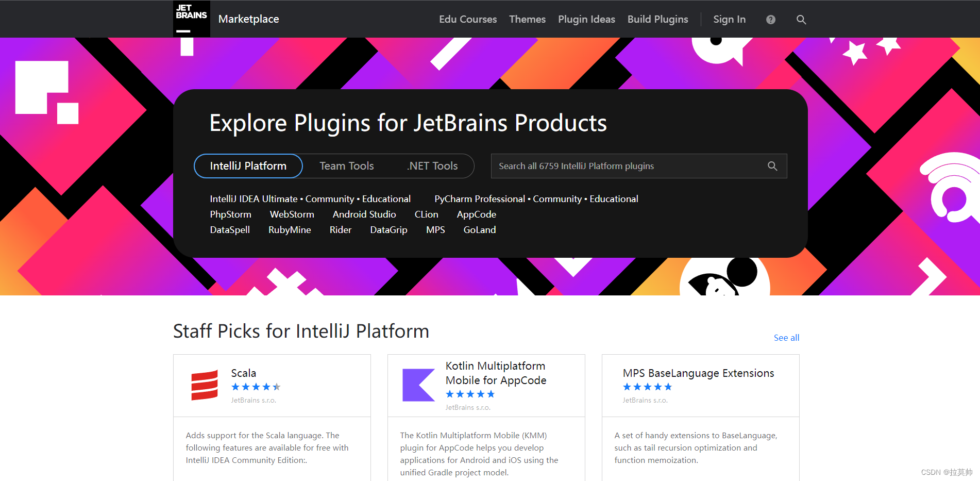Click Community next to IntelliJ IDEA Ultimate
980x481 pixels.
pos(330,199)
